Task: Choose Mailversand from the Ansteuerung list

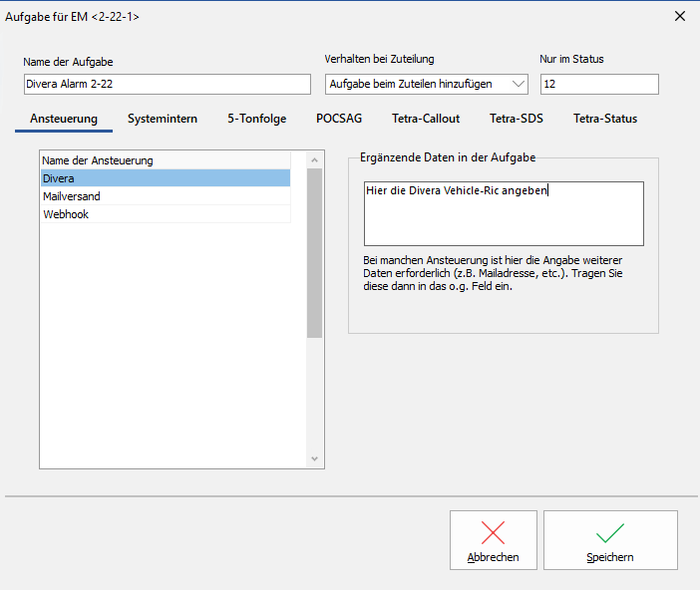Action: pyautogui.click(x=165, y=196)
